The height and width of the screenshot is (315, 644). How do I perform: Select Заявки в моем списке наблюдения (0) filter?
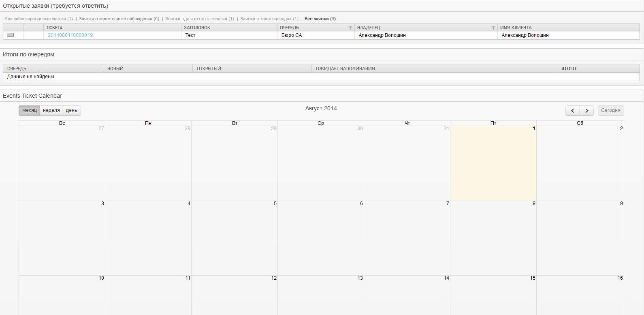click(119, 19)
